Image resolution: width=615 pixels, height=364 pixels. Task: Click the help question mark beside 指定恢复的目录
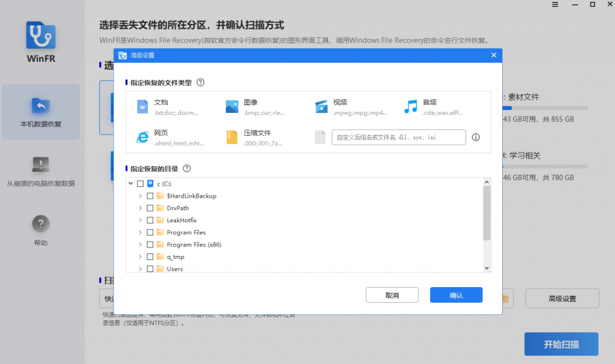click(186, 169)
